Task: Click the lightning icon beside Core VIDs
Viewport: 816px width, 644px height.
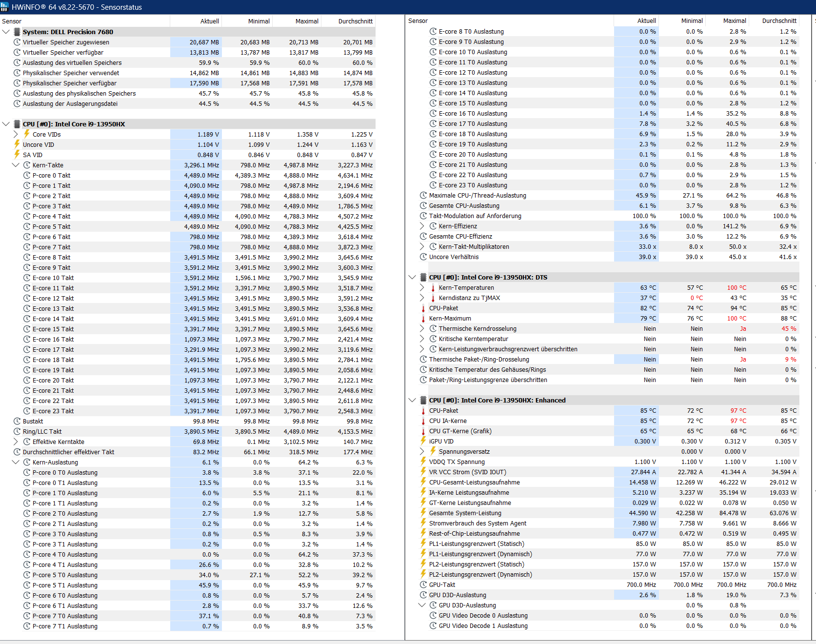Action: point(27,134)
